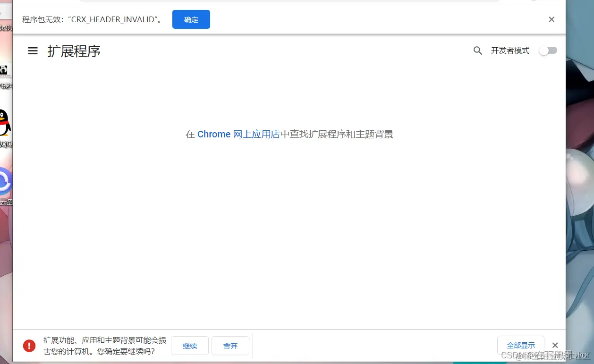The height and width of the screenshot is (364, 594).
Task: Click the 扩展程序 page title
Action: [x=74, y=51]
